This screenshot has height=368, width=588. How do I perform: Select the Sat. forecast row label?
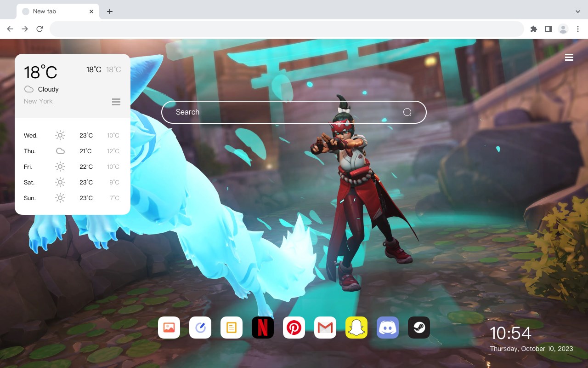(29, 183)
